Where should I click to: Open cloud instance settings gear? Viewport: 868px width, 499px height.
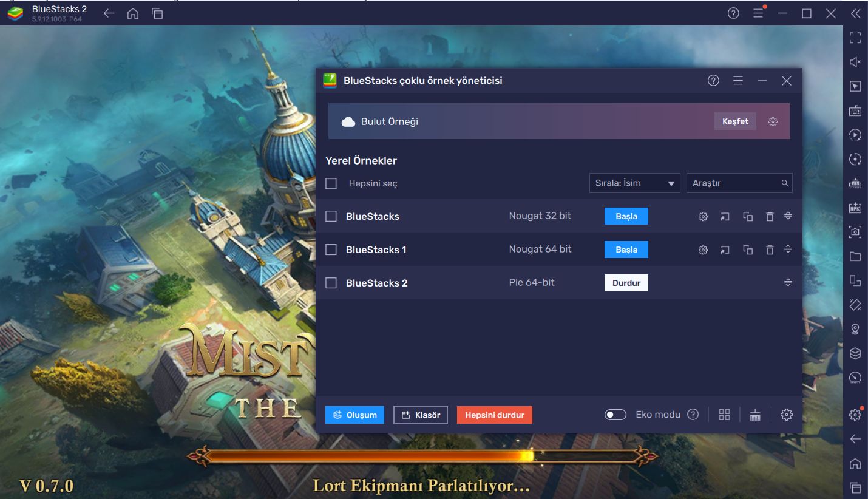click(773, 121)
